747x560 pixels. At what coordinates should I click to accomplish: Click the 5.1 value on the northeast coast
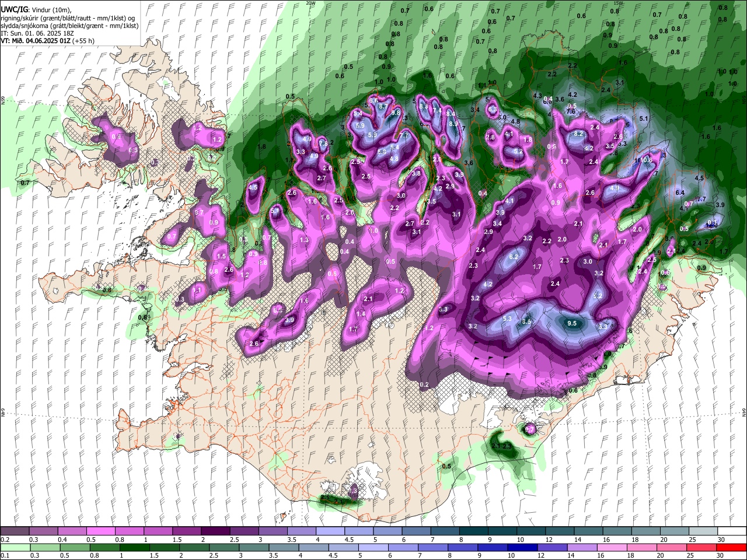pyautogui.click(x=644, y=118)
